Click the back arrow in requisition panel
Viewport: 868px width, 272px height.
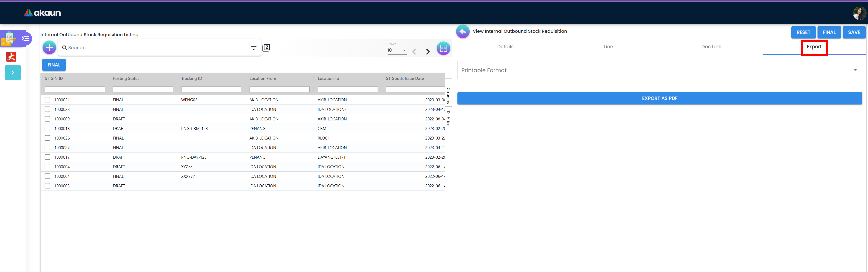click(x=463, y=31)
